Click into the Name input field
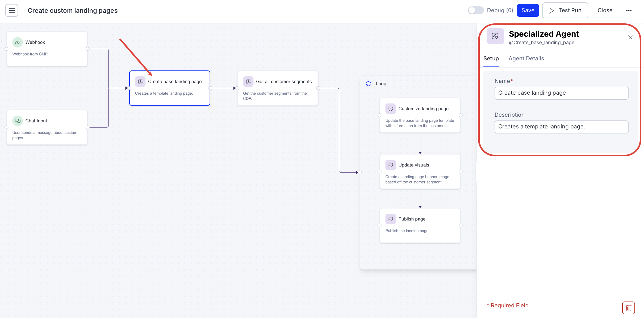The width and height of the screenshot is (644, 318). point(561,93)
